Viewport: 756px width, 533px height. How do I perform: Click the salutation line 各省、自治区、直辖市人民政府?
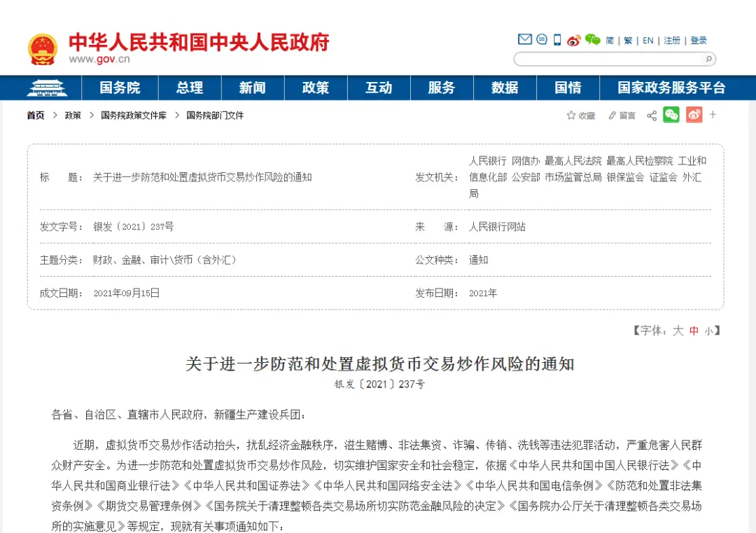pos(178,415)
